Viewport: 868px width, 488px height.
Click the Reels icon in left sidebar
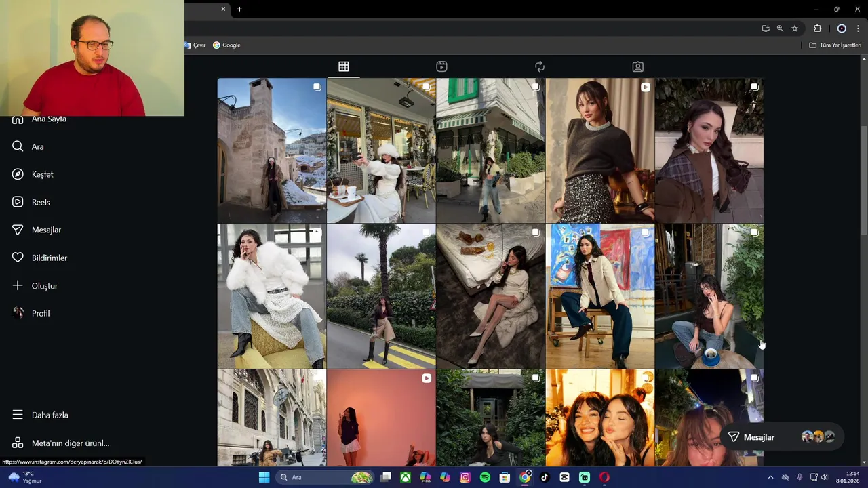coord(18,202)
